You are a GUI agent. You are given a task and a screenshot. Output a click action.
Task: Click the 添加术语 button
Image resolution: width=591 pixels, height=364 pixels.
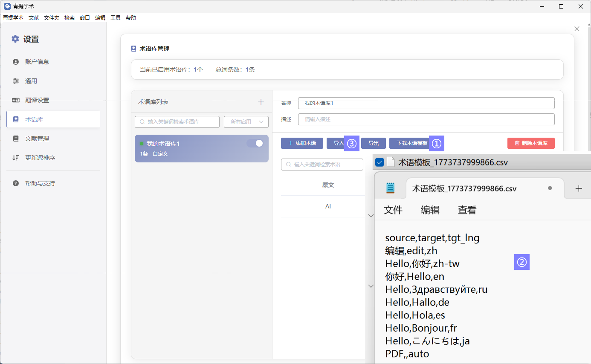point(302,143)
